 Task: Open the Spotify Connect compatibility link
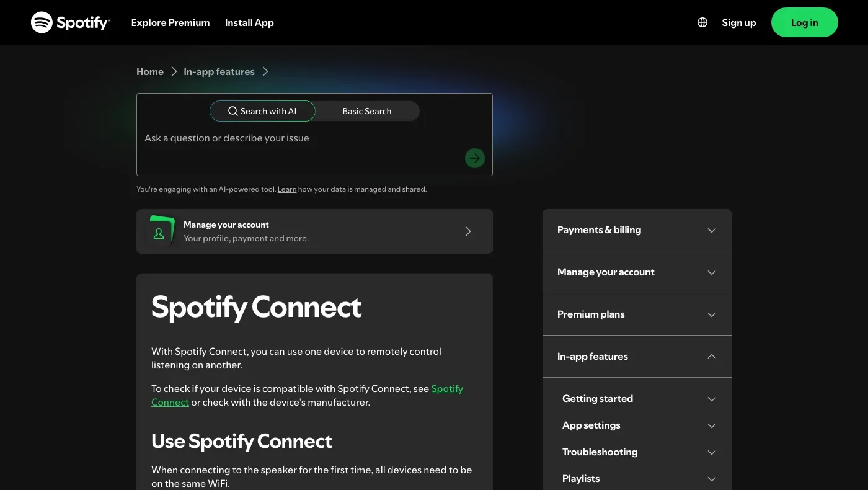click(447, 389)
